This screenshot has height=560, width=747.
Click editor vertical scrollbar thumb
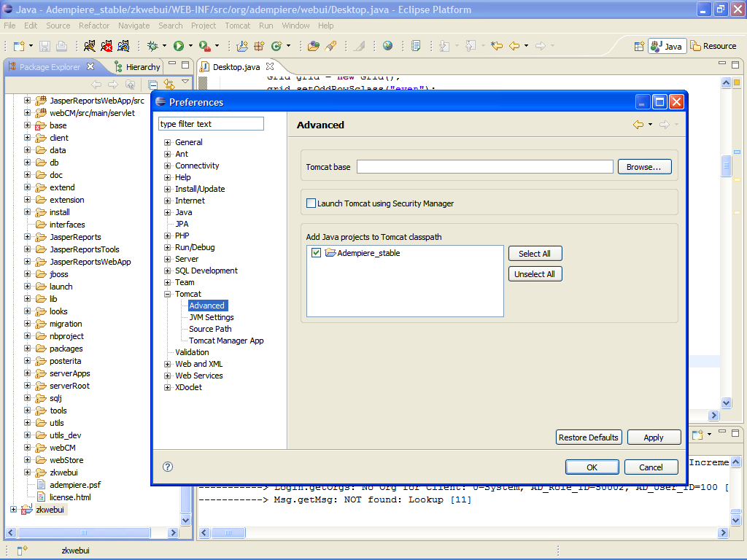pyautogui.click(x=726, y=166)
